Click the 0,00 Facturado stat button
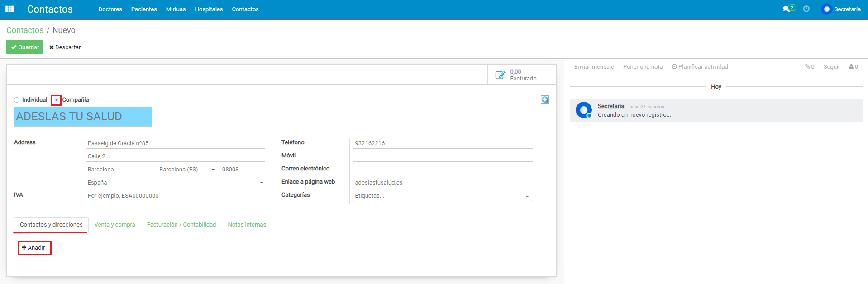This screenshot has height=284, width=868. [x=522, y=75]
